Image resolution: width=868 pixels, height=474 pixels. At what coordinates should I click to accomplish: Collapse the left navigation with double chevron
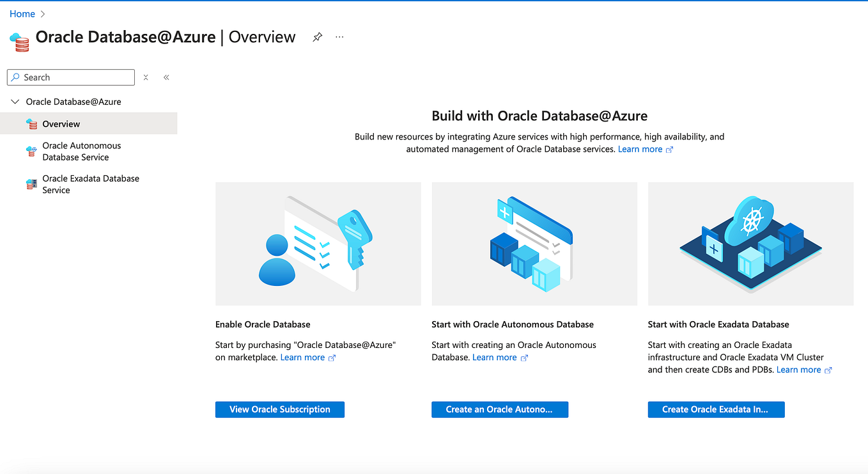pyautogui.click(x=166, y=77)
